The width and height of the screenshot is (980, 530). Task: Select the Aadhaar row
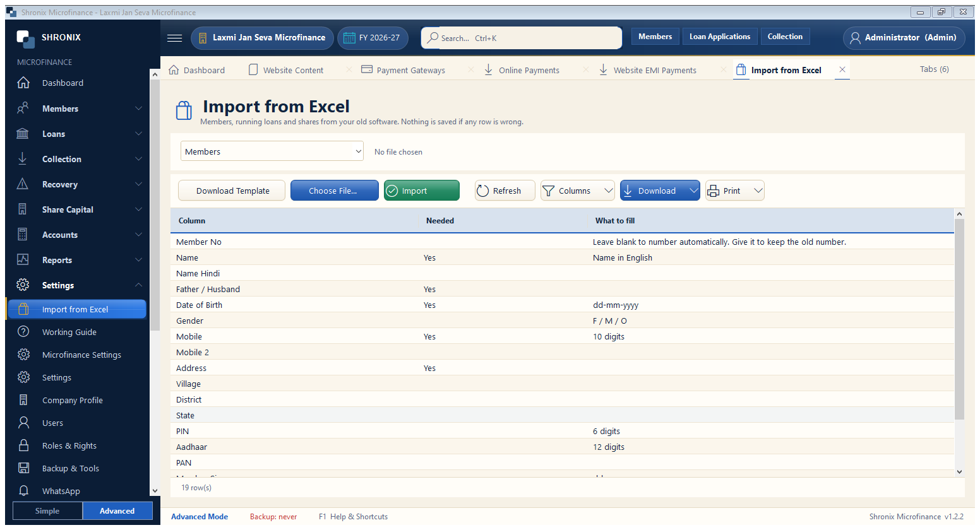click(562, 447)
